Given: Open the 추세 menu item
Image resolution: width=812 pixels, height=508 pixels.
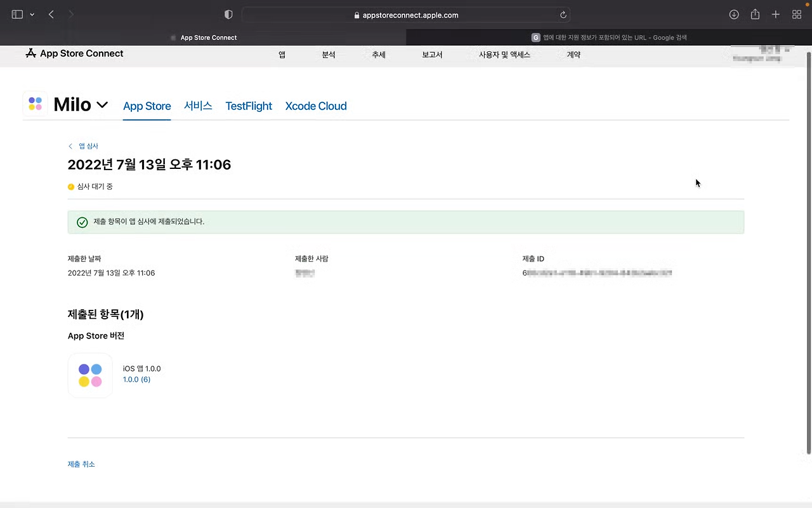Looking at the screenshot, I should click(x=379, y=55).
